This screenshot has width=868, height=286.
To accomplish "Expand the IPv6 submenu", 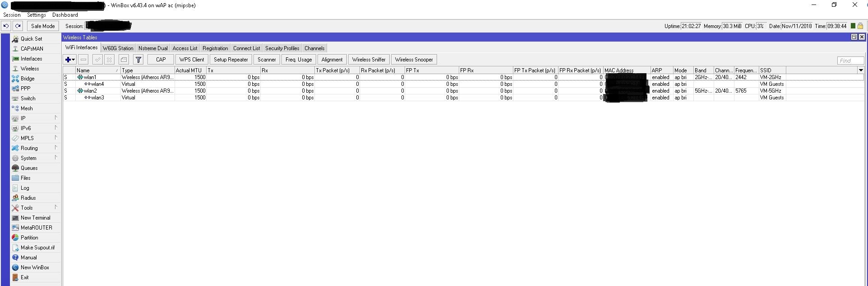I will (35, 128).
